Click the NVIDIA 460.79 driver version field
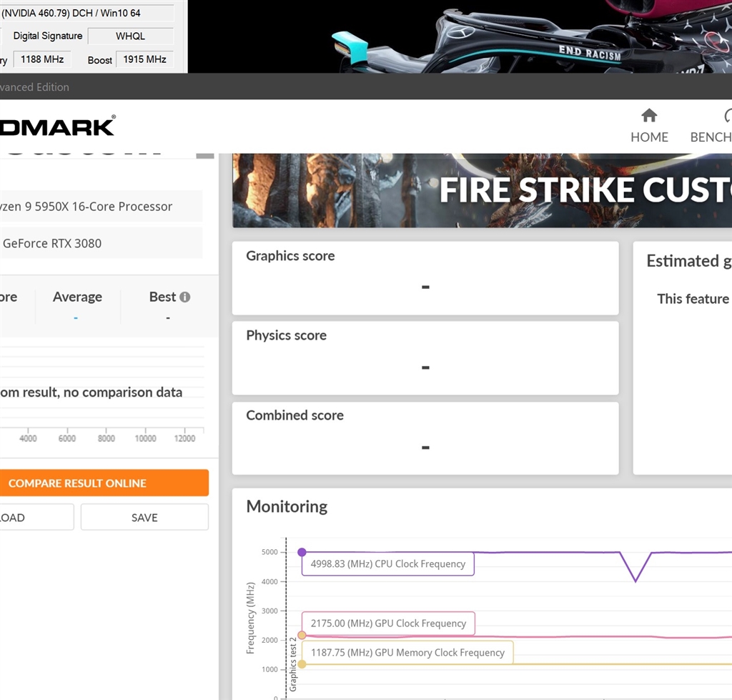Screen dimensions: 732x700 (x=86, y=13)
